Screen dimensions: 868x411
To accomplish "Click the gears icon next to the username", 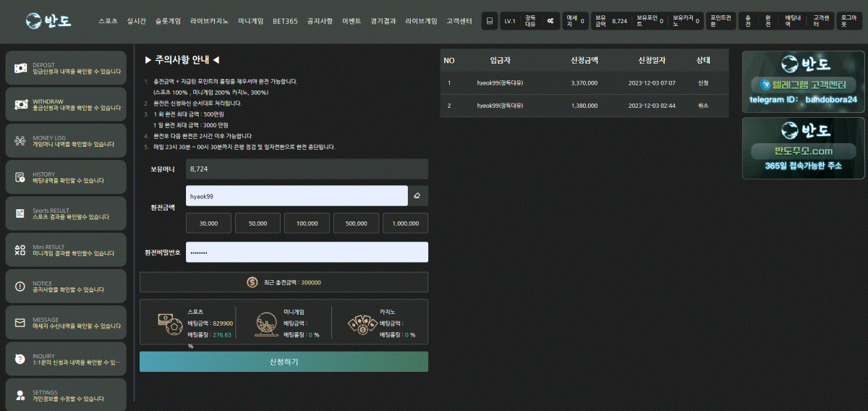I will (550, 21).
